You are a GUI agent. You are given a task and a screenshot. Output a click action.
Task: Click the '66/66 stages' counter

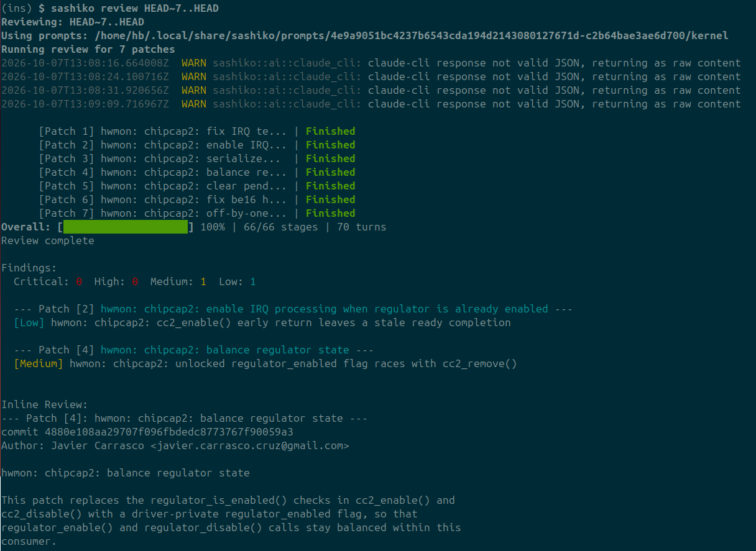[x=281, y=227]
